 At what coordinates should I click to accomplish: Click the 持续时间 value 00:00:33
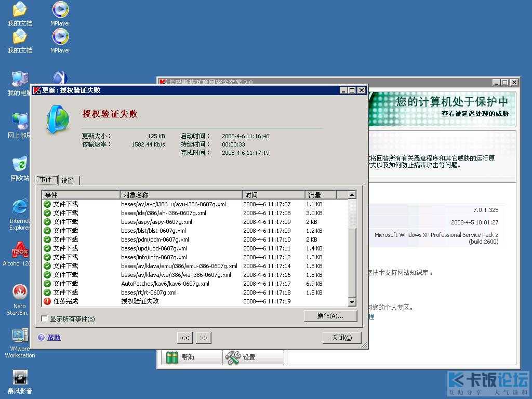point(233,144)
